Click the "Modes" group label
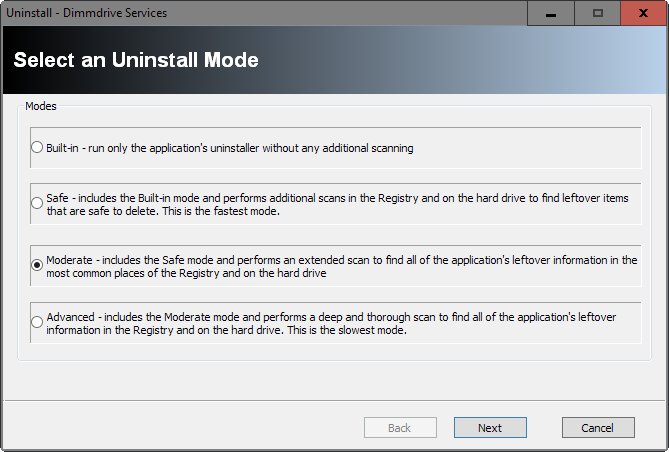This screenshot has width=669, height=452. pos(41,105)
